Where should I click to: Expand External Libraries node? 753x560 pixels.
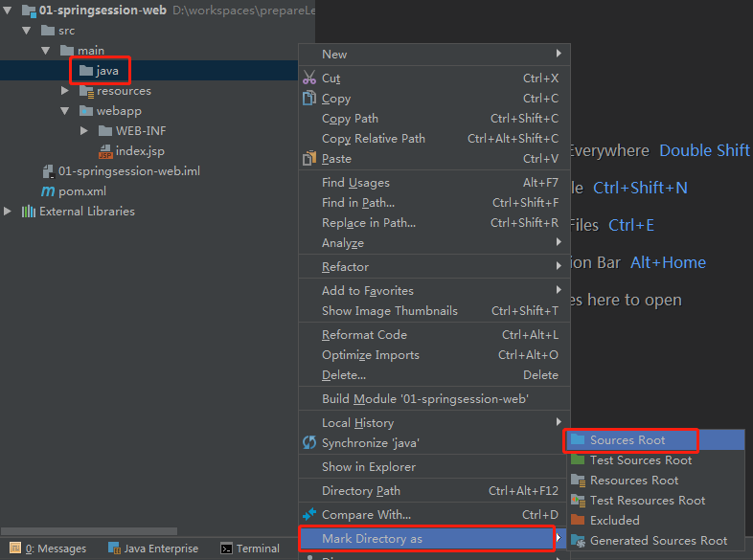pos(9,212)
